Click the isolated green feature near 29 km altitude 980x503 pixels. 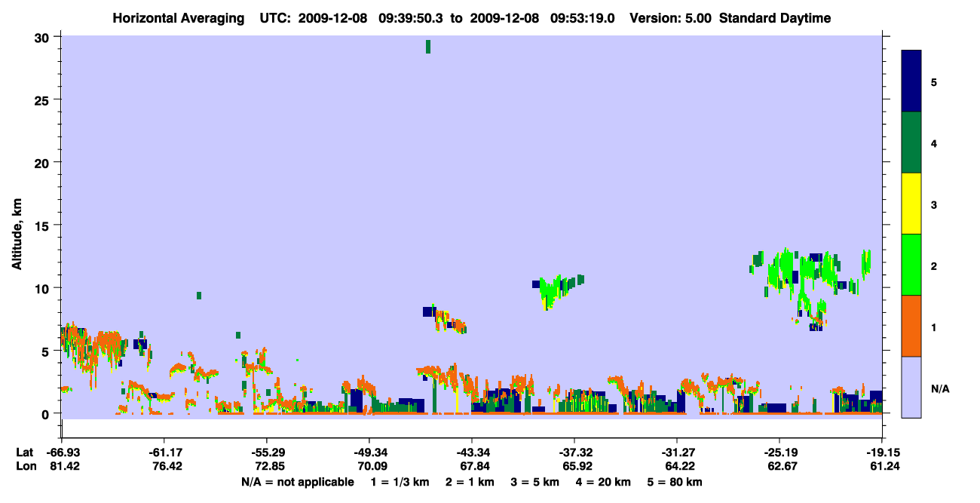pos(428,47)
